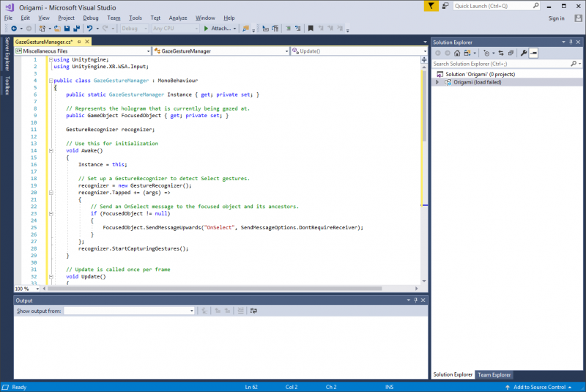Start debugging with the green Attach arrow
Viewport: 586px width, 392px height.
pos(206,29)
